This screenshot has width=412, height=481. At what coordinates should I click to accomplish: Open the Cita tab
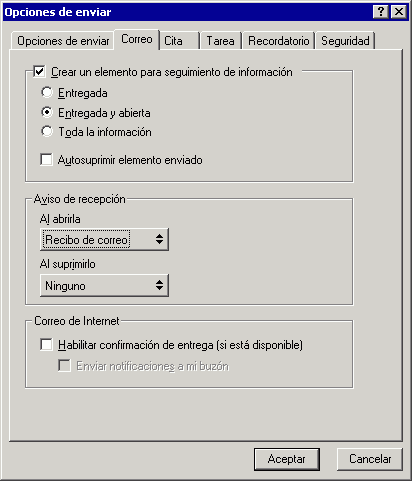pyautogui.click(x=179, y=41)
